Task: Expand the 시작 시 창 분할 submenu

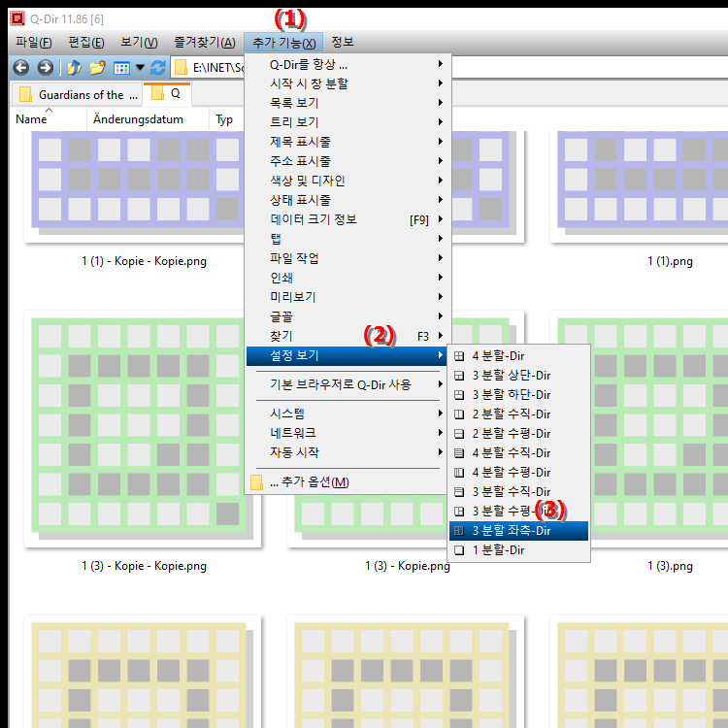Action: point(347,83)
